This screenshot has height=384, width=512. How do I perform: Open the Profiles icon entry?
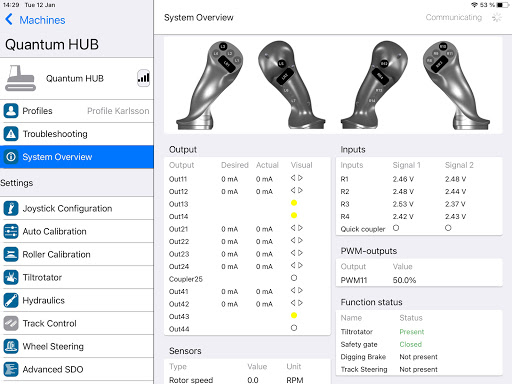(11, 111)
